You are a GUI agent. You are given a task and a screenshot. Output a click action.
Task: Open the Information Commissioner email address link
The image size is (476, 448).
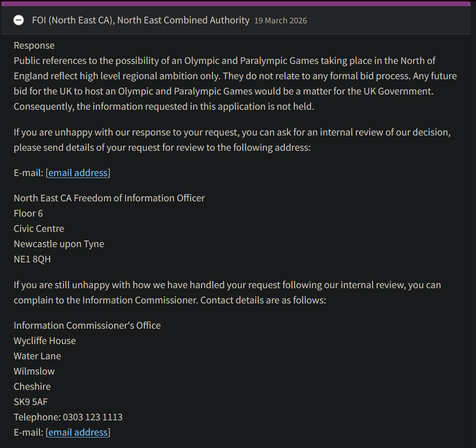pyautogui.click(x=78, y=432)
